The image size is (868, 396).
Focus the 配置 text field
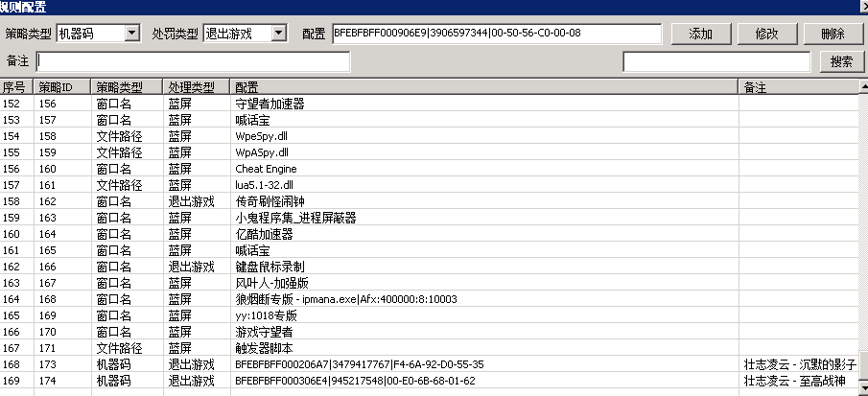pos(496,34)
